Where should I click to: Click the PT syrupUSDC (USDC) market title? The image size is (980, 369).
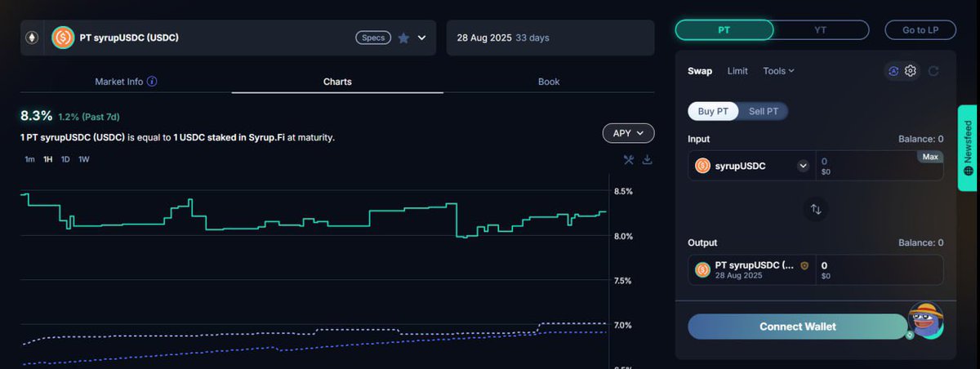(129, 38)
